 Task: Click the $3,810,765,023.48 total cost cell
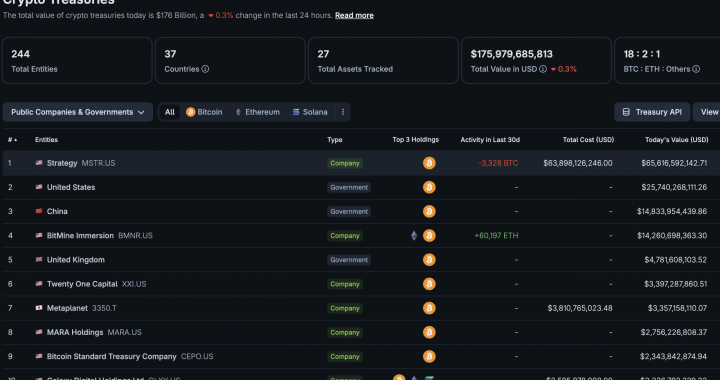580,308
